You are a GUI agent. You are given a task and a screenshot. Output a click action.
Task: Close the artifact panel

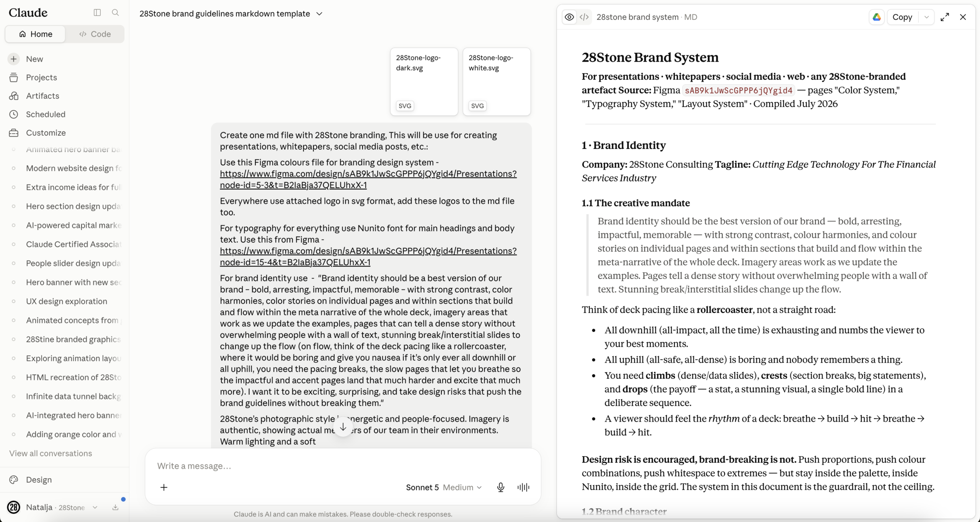[963, 17]
